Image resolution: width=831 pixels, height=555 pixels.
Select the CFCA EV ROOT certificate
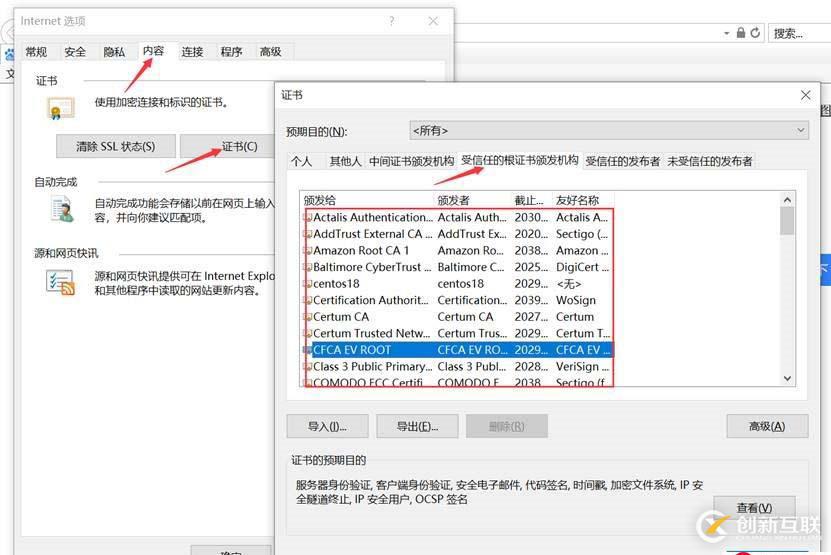458,350
